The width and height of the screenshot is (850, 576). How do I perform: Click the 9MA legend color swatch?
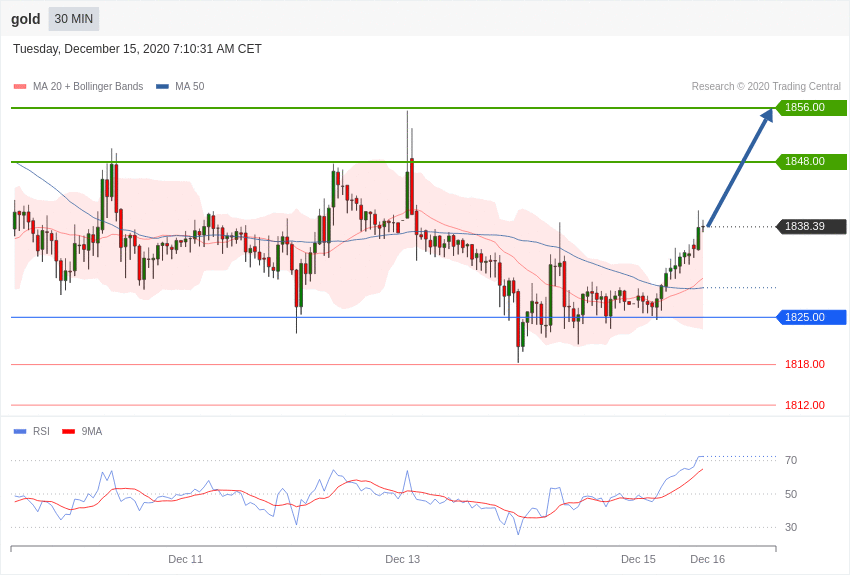click(x=69, y=432)
